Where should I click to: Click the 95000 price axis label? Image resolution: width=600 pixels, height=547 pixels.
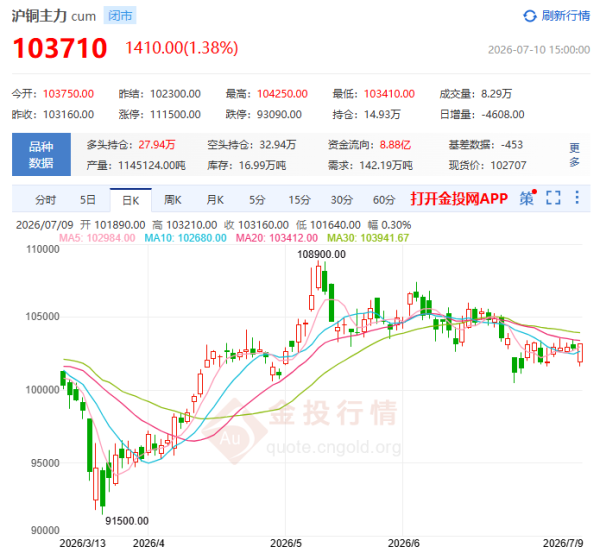click(x=46, y=463)
